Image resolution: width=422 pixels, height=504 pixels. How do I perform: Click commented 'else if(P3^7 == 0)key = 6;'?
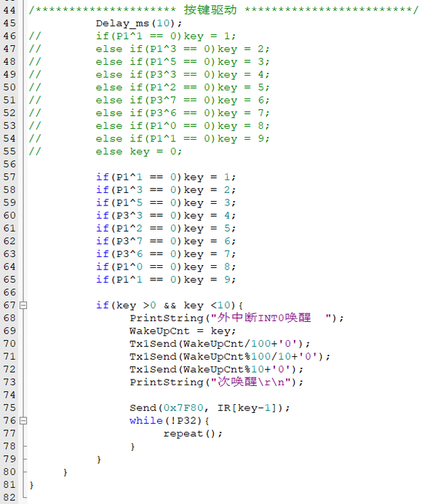pyautogui.click(x=183, y=101)
